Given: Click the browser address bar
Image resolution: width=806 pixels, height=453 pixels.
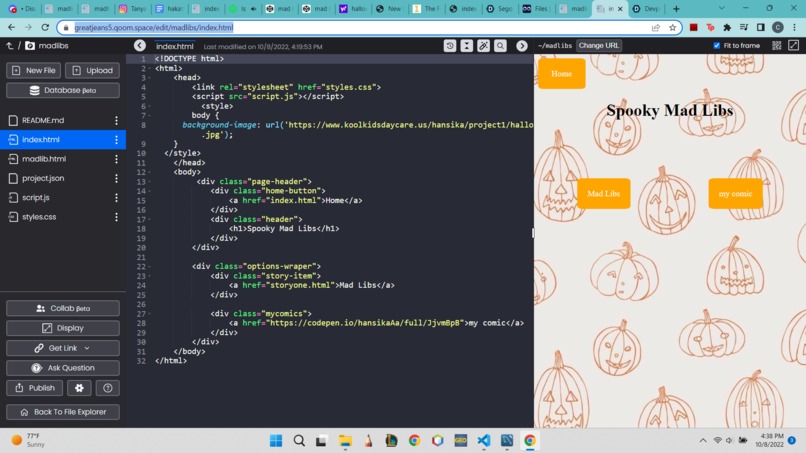Looking at the screenshot, I should pos(360,27).
